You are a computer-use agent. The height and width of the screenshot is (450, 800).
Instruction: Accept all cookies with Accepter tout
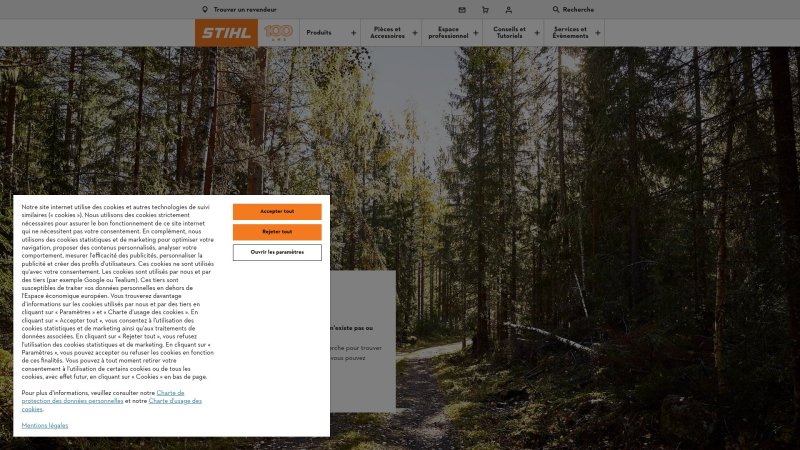(277, 212)
